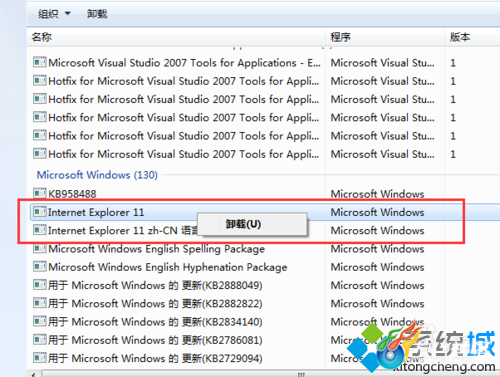Choose 卸载(U) from the context menu

click(x=252, y=224)
